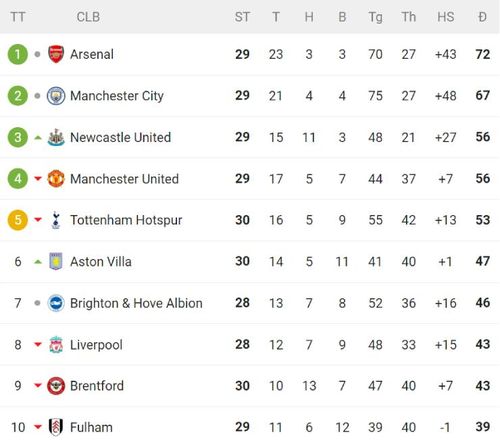Click the yellow rank 5 badge

[18, 220]
